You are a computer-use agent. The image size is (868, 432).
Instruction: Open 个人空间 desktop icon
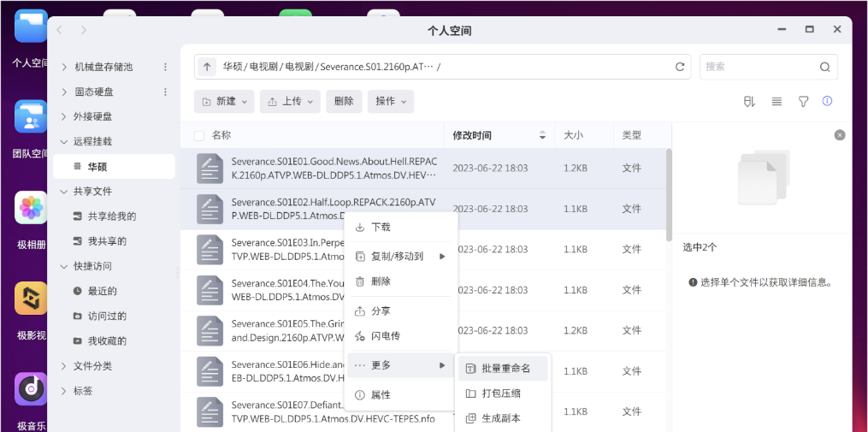click(x=31, y=26)
